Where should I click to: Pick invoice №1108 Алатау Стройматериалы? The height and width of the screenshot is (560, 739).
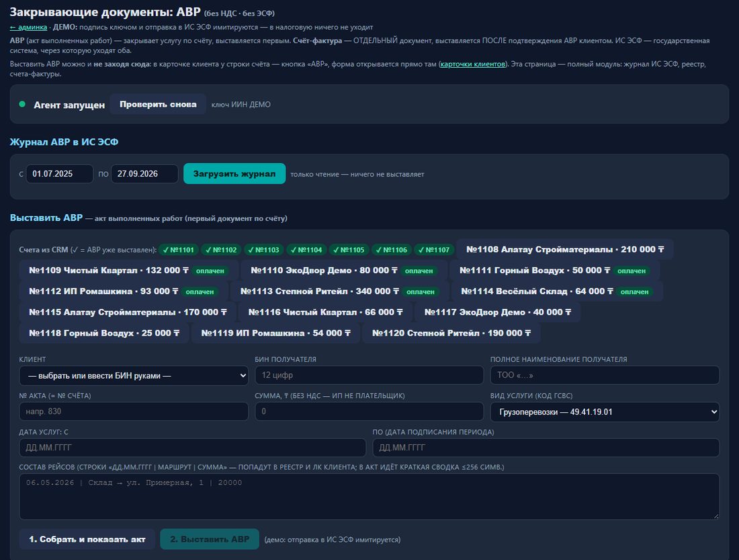(565, 249)
